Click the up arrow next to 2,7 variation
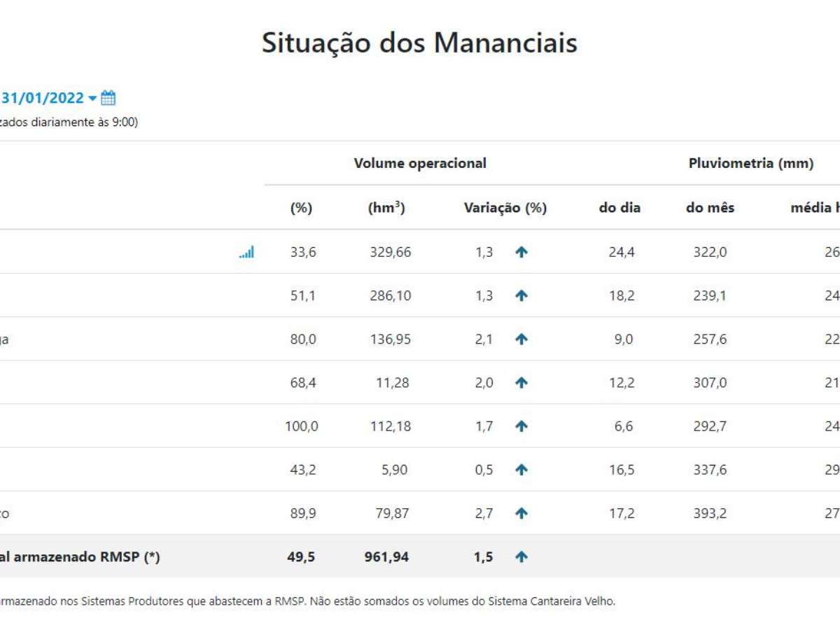The image size is (840, 630). (x=521, y=513)
